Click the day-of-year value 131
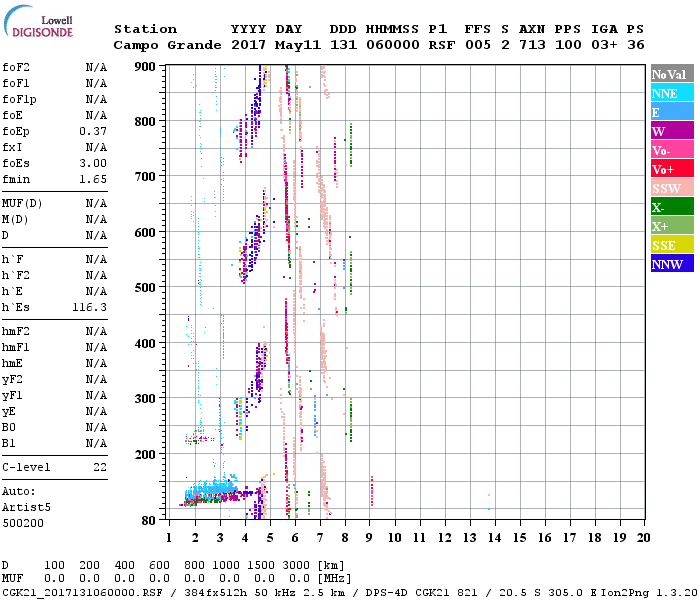Image resolution: width=700 pixels, height=600 pixels. (343, 45)
